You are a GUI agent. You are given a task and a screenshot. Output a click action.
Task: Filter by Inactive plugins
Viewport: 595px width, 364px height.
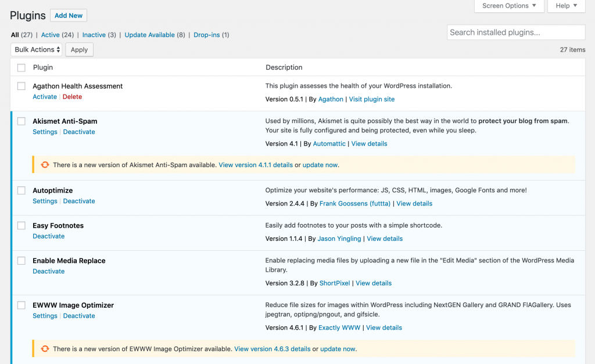(94, 35)
